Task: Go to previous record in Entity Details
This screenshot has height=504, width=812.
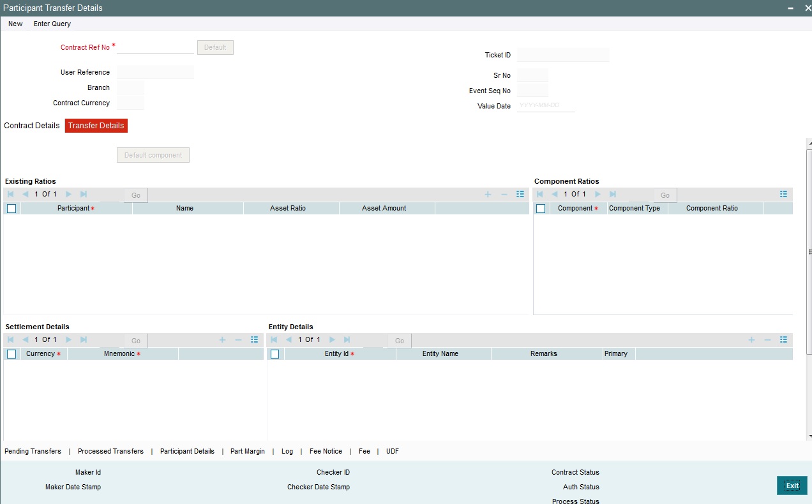Action: tap(289, 339)
